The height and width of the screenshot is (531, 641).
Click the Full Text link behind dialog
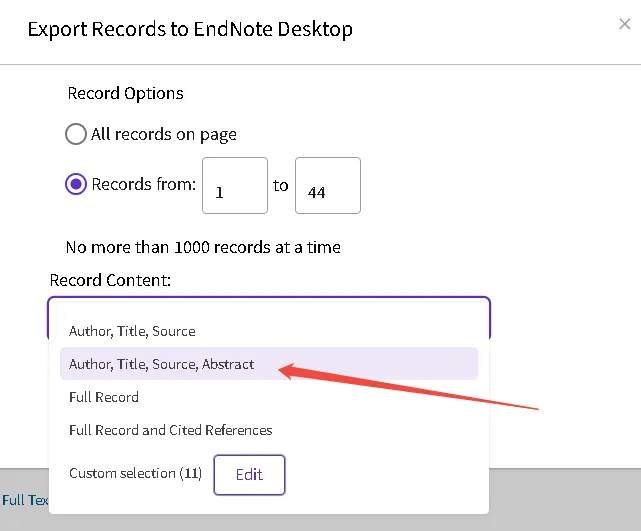25,500
